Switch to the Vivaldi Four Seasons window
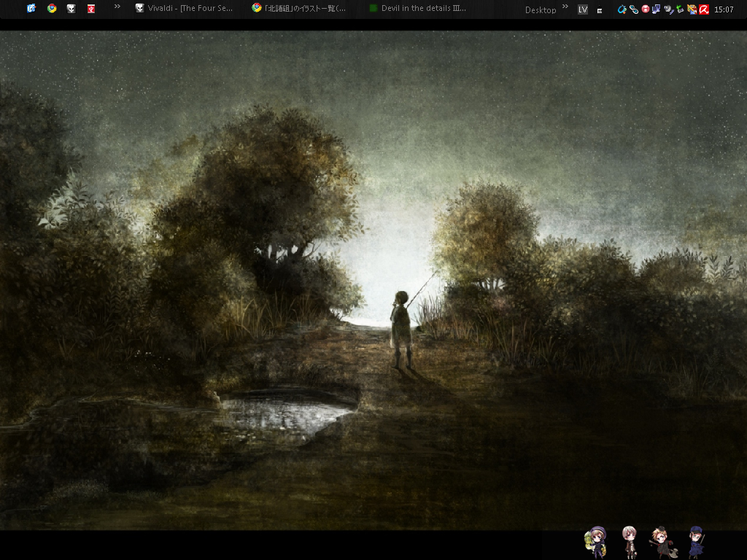The height and width of the screenshot is (560, 747). pos(185,8)
